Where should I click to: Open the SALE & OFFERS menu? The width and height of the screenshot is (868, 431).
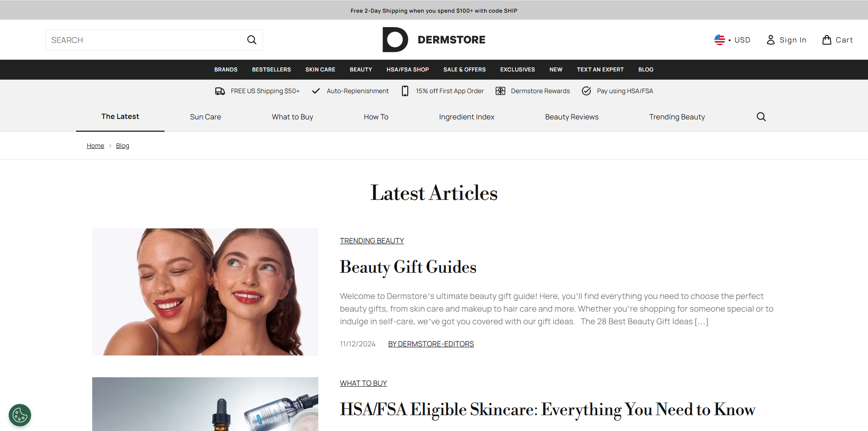click(x=464, y=69)
